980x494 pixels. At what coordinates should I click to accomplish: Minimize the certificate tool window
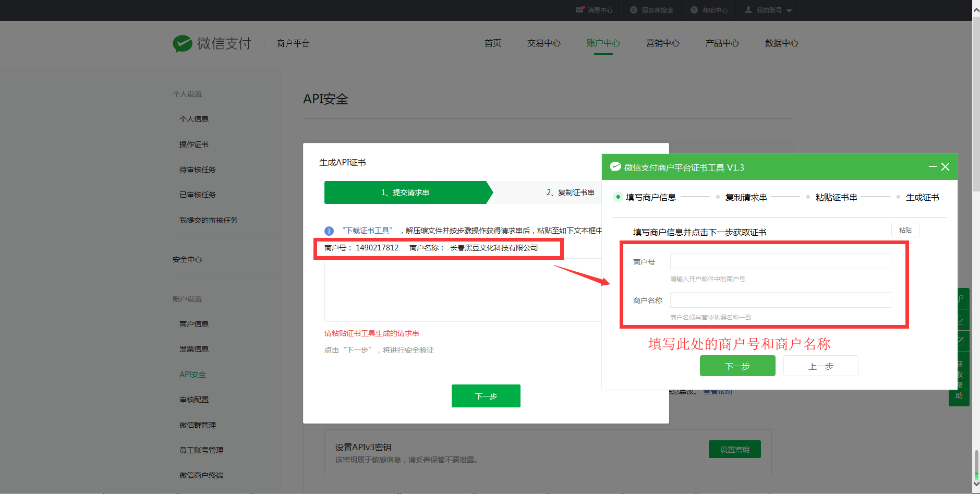[933, 167]
